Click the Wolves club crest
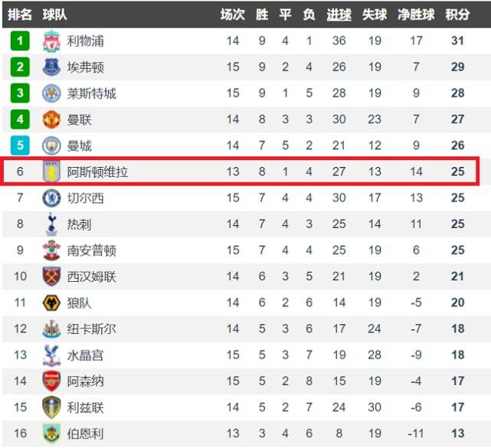This screenshot has width=491, height=448. coord(51,302)
